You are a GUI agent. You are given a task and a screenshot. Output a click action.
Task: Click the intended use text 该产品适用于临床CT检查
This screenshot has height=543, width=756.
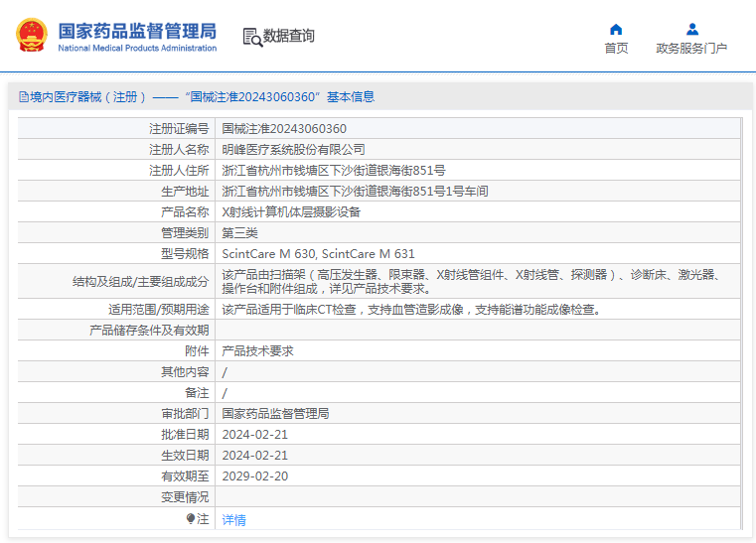coord(412,310)
